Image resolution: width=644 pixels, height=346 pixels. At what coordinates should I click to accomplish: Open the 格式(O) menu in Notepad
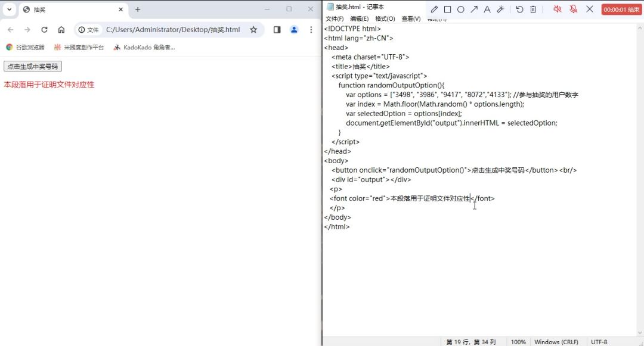click(x=385, y=19)
